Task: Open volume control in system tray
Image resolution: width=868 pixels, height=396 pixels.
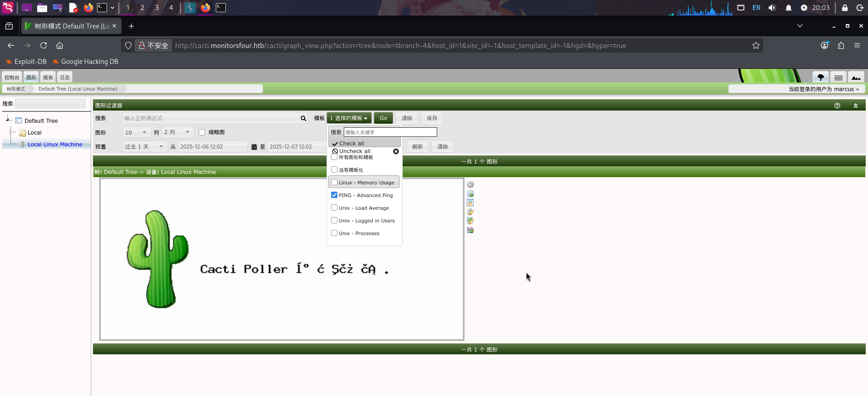Action: coord(772,8)
